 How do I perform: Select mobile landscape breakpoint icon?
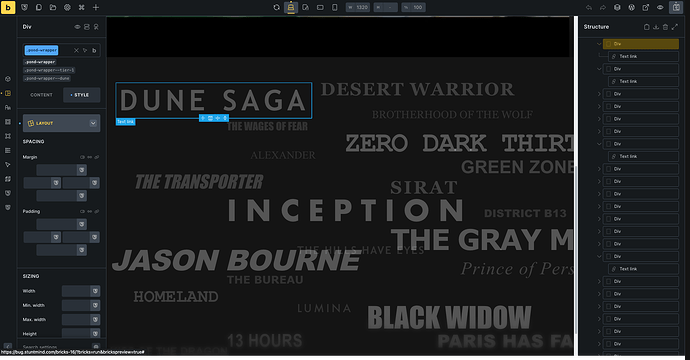tap(320, 7)
